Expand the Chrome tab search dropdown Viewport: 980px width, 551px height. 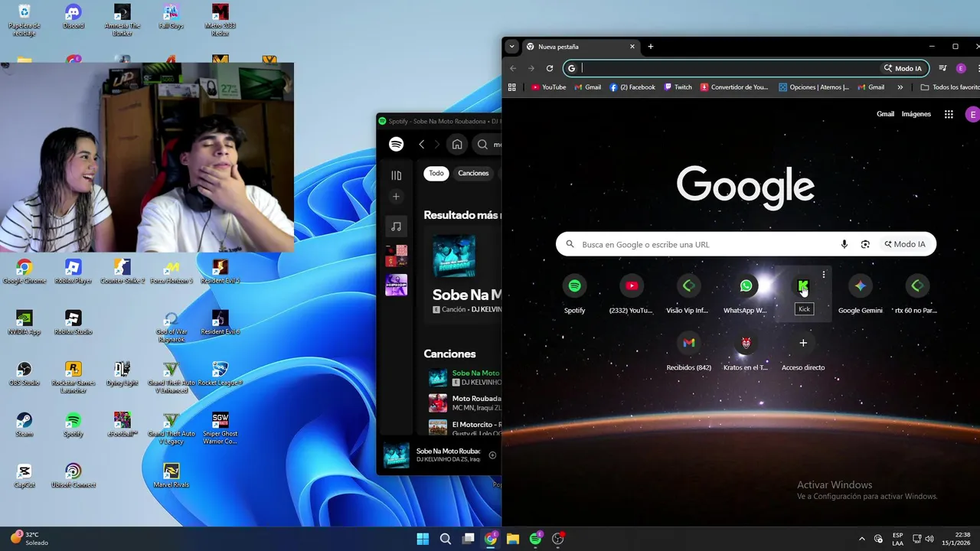512,47
